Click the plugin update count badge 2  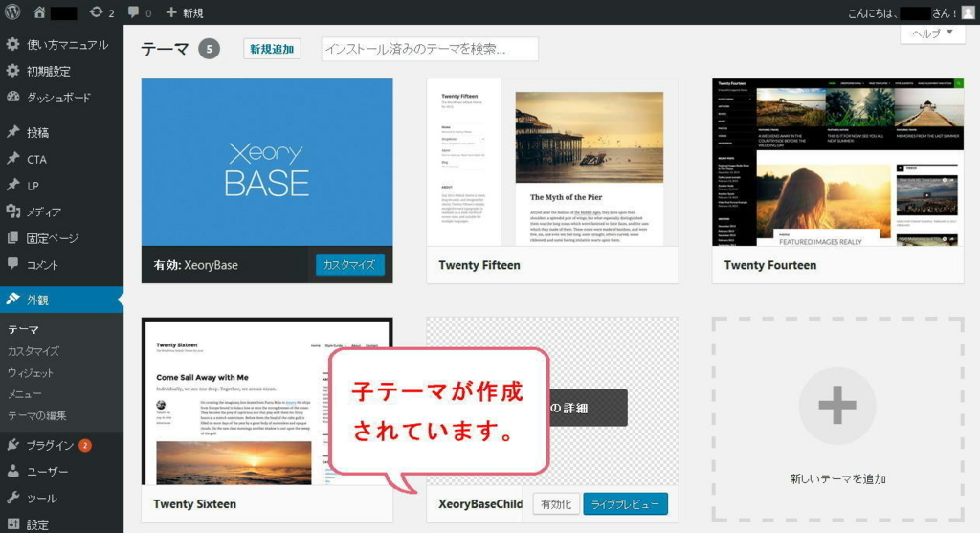[85, 445]
